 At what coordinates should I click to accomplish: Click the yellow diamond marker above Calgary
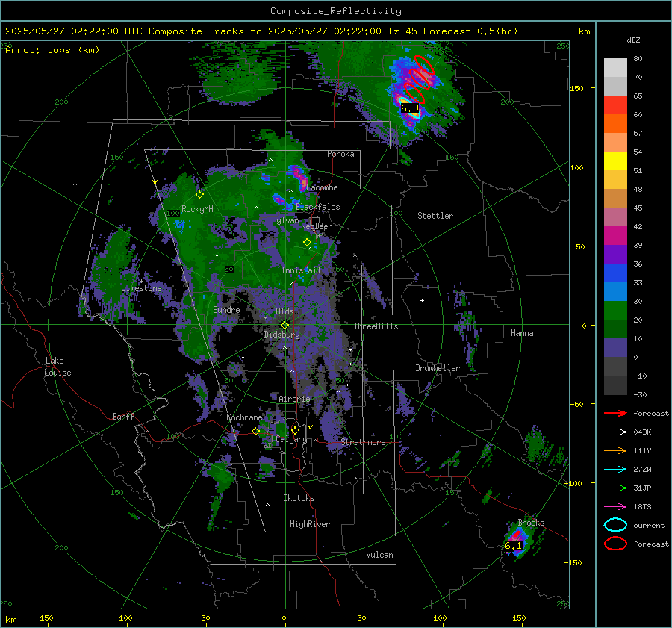(x=295, y=430)
